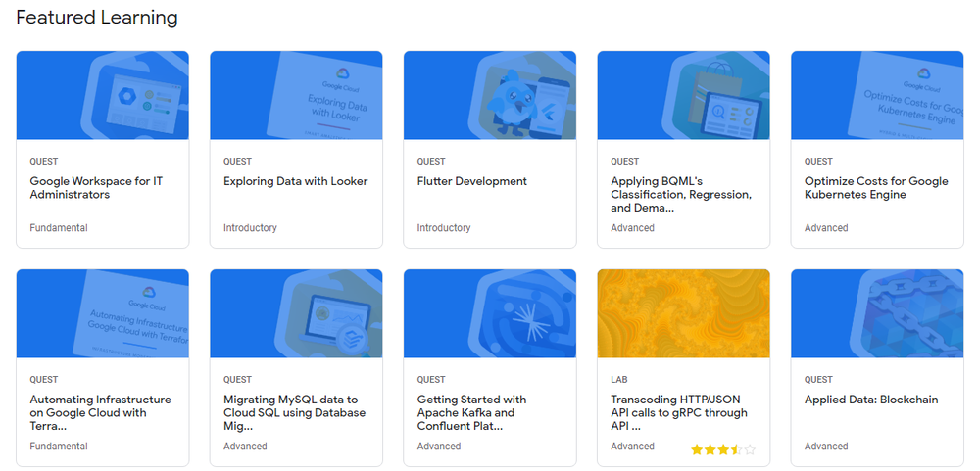Image resolution: width=980 pixels, height=471 pixels.
Task: Open Google Workspace for IT Administrators thumbnail
Action: tap(103, 95)
